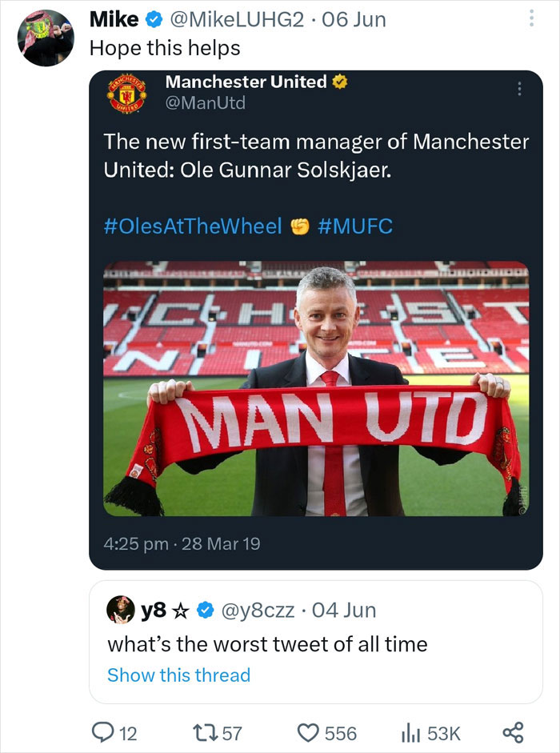Click the #OlesAtTheWheel hashtag
Viewport: 560px width, 753px height.
(194, 226)
